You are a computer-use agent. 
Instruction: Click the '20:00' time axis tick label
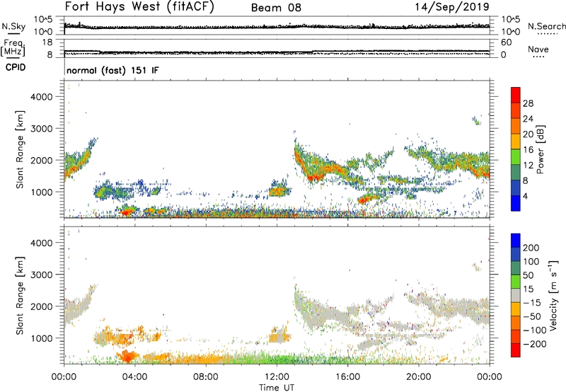(418, 377)
